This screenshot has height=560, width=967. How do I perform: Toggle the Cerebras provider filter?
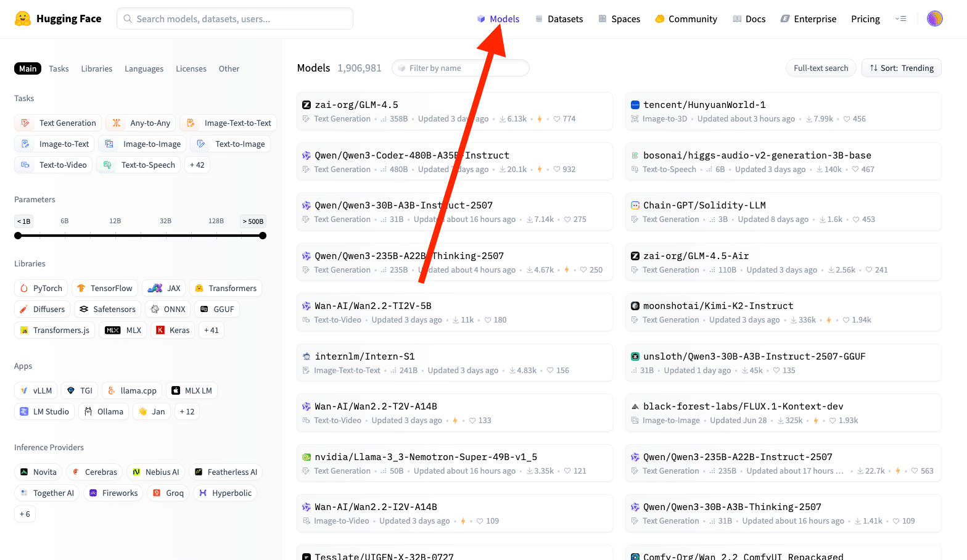tap(94, 472)
